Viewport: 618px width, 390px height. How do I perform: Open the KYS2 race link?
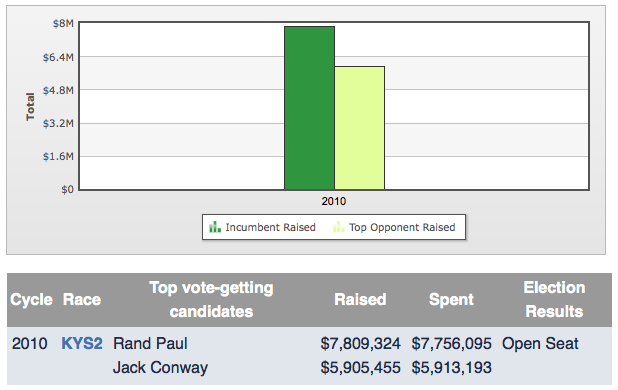[x=82, y=344]
